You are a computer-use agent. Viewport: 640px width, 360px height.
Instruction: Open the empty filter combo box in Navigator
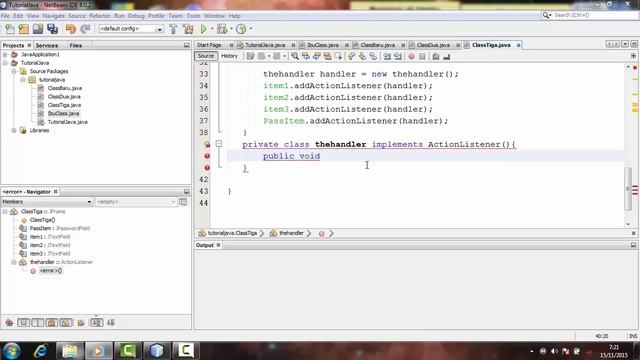136,202
